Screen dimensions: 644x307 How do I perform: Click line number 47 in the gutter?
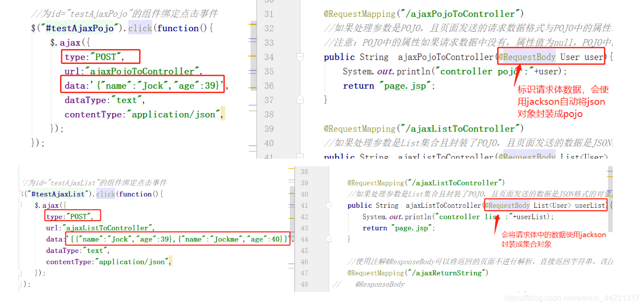pos(304,273)
